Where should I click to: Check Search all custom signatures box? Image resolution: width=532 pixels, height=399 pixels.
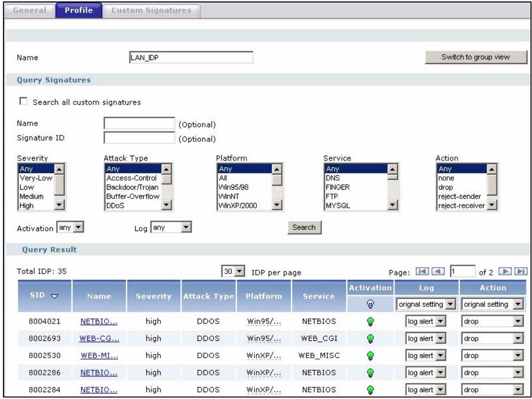point(23,101)
